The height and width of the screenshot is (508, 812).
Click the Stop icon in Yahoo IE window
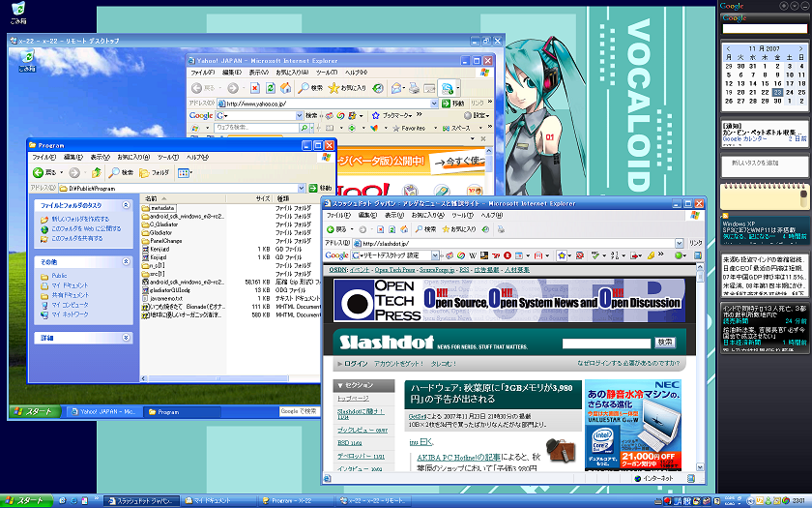pos(255,88)
